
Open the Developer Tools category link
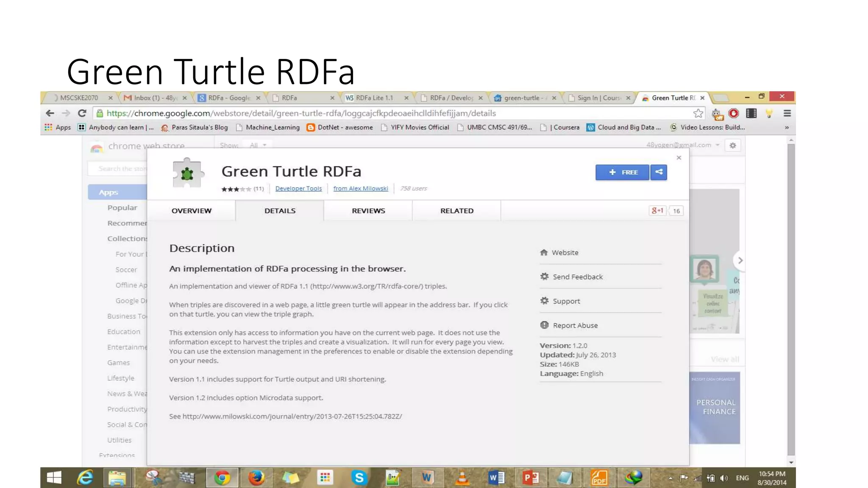coord(298,189)
